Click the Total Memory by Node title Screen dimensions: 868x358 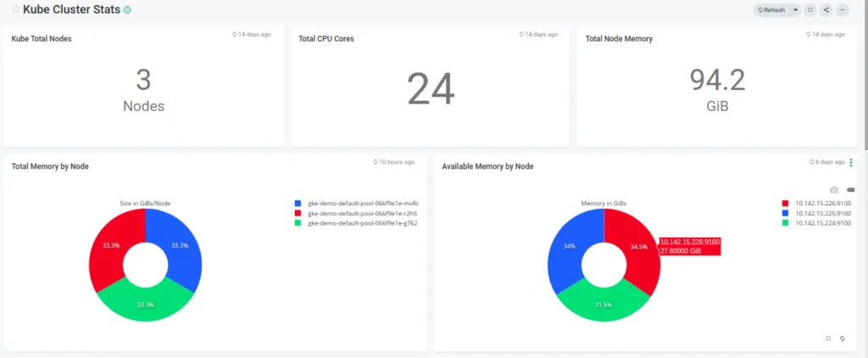pos(50,166)
